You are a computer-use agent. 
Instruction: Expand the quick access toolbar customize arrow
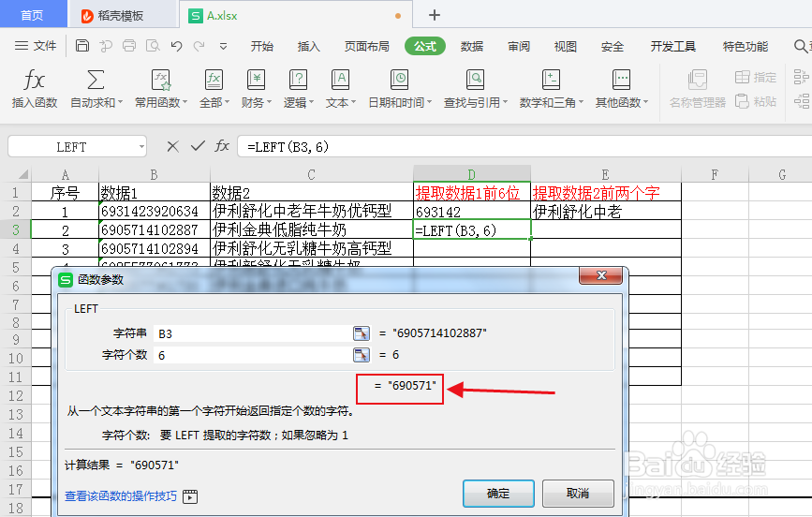223,46
